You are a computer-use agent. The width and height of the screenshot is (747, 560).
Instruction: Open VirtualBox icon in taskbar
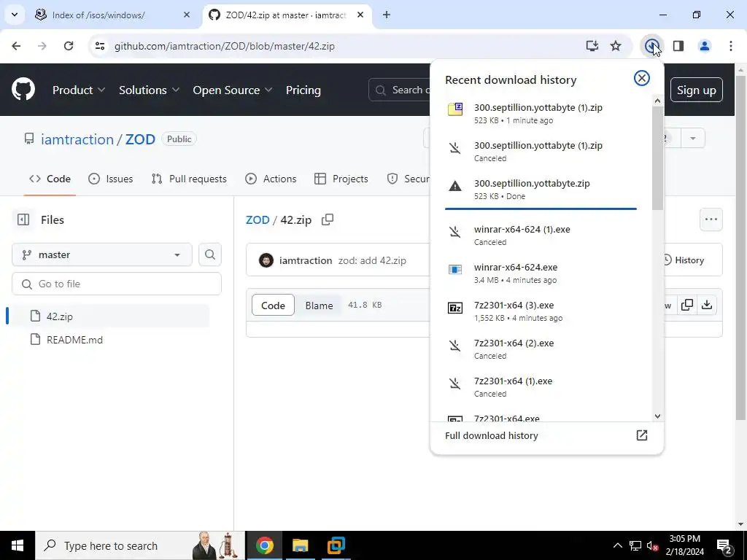(336, 545)
